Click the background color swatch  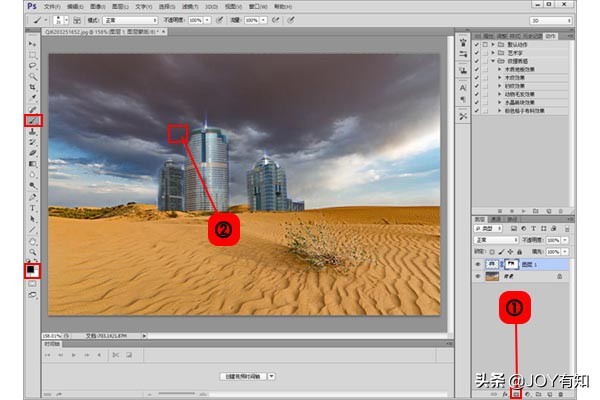point(35,274)
